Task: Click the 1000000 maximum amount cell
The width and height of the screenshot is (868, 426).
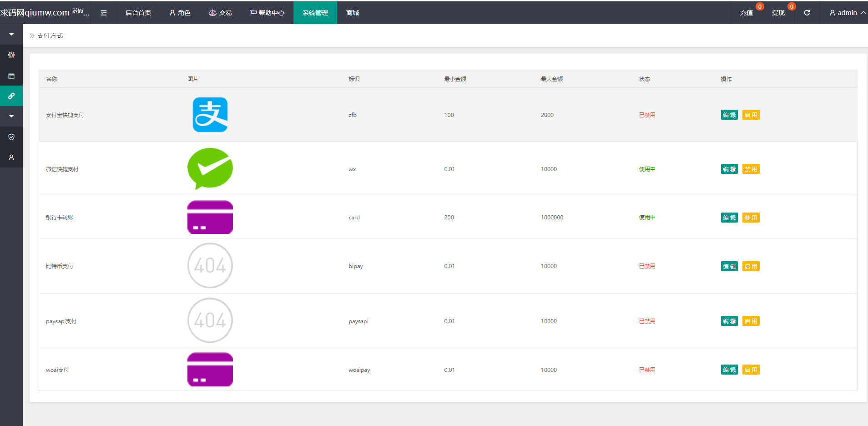Action: (552, 217)
